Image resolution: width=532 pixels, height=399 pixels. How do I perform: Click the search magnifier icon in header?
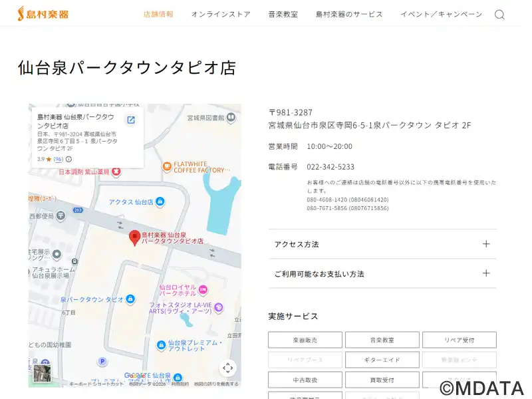(x=499, y=15)
